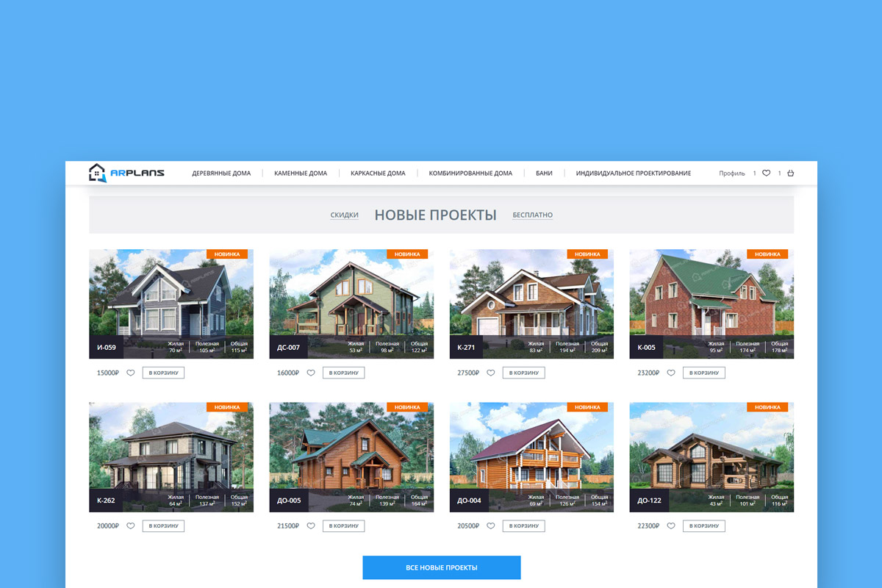Viewport: 882px width, 588px height.
Task: Switch to the Бесплатно tab
Action: point(533,215)
